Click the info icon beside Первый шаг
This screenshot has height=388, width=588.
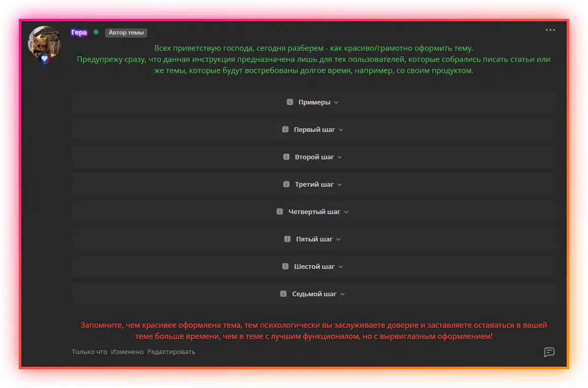(x=285, y=129)
